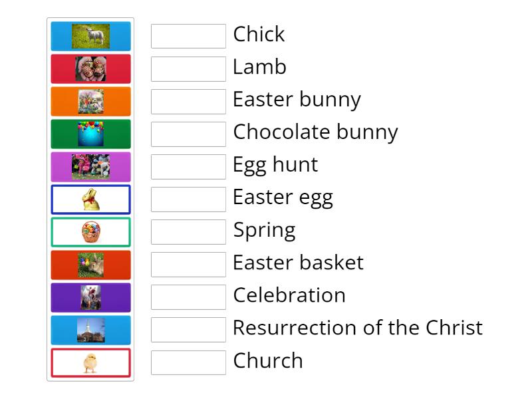Select the answer slot beside Lamb
The width and height of the screenshot is (532, 399).
188,68
